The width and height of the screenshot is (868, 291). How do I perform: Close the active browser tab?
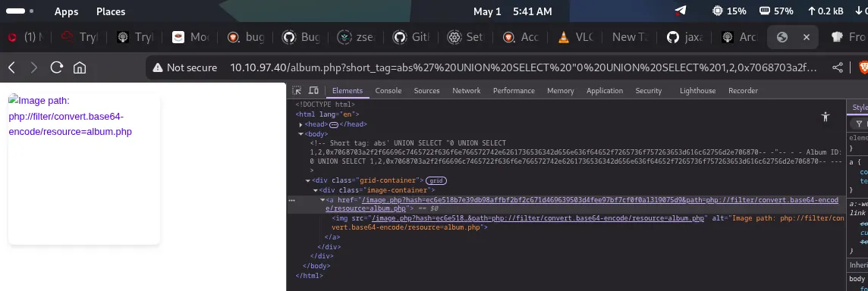pyautogui.click(x=807, y=37)
